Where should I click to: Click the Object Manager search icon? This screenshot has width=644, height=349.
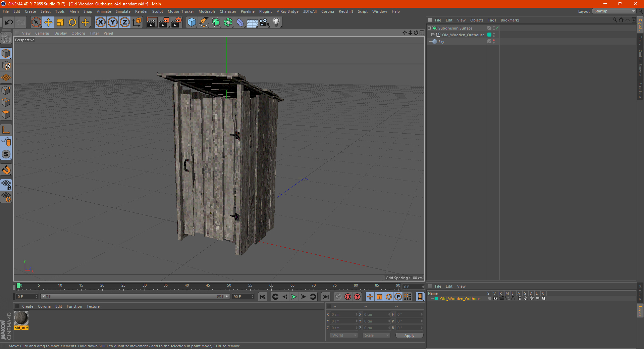(615, 20)
